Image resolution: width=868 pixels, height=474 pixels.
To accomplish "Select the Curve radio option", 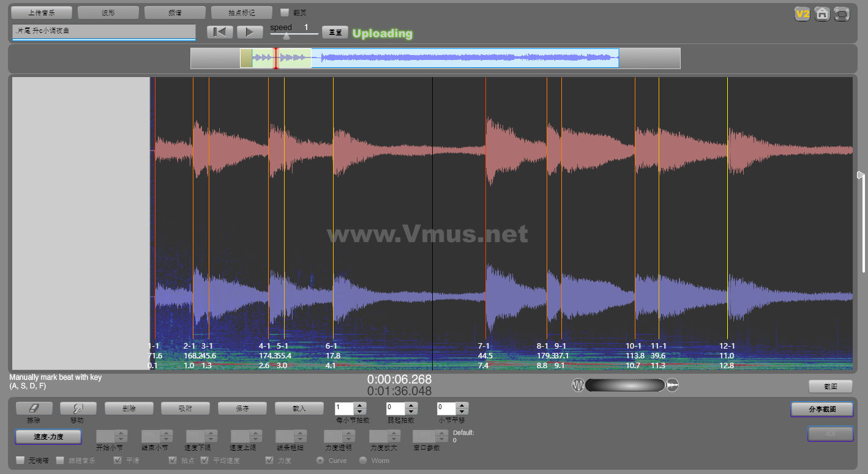I will 320,460.
